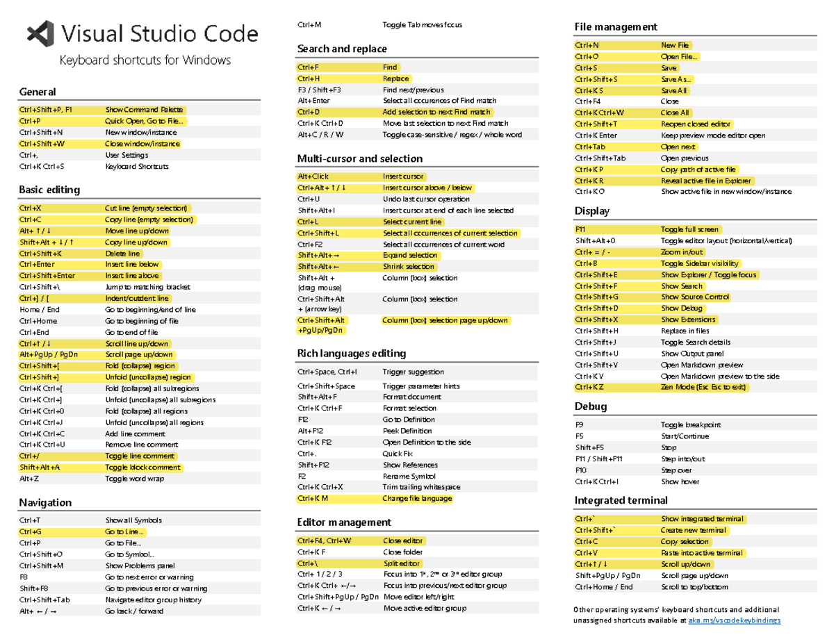Open the aka.ms/vscodekeybindings link
Screen dimensions: 834x644
[x=733, y=620]
